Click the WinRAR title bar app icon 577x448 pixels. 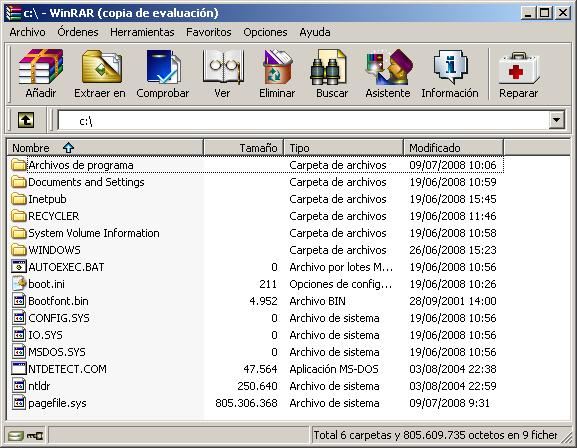click(13, 13)
